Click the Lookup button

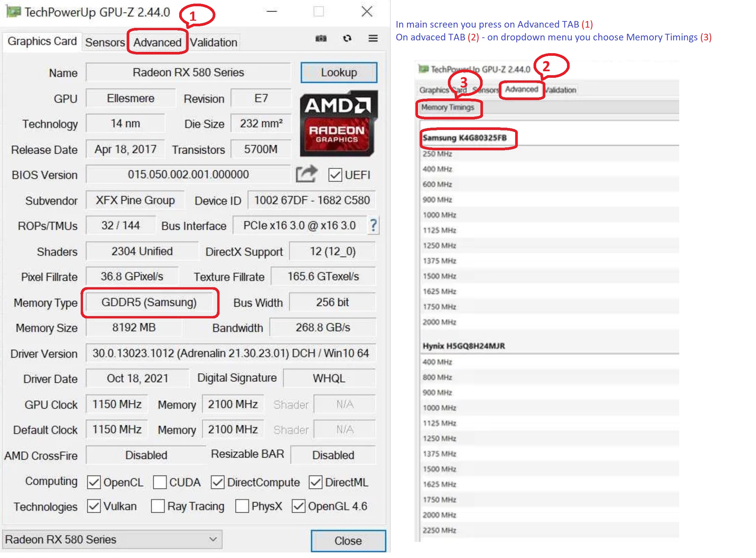point(339,73)
